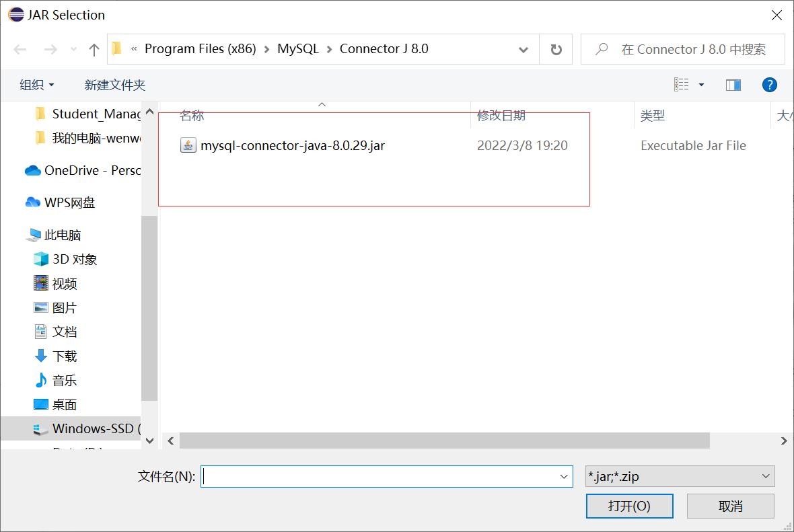Open 文档 folder
The width and height of the screenshot is (794, 532).
click(x=55, y=332)
